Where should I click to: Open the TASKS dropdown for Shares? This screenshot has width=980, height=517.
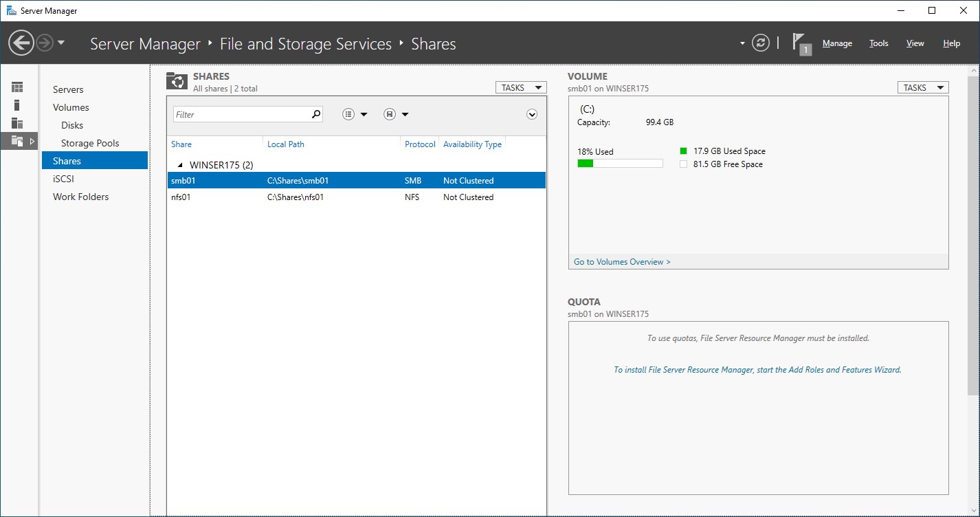tap(521, 87)
